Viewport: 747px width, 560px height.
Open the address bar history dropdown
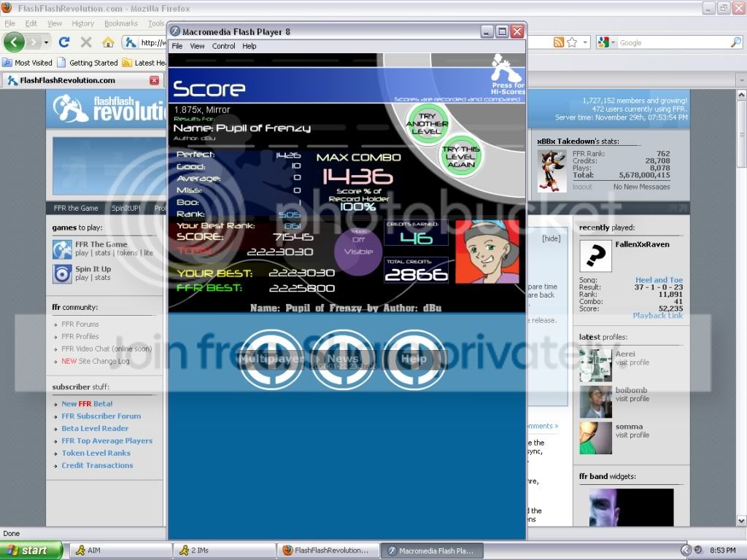587,42
